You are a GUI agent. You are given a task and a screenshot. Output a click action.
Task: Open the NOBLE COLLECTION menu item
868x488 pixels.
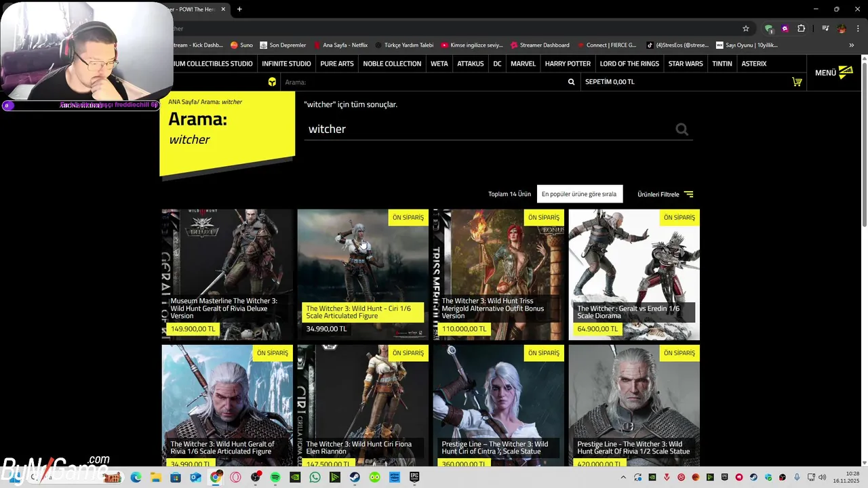coord(392,64)
